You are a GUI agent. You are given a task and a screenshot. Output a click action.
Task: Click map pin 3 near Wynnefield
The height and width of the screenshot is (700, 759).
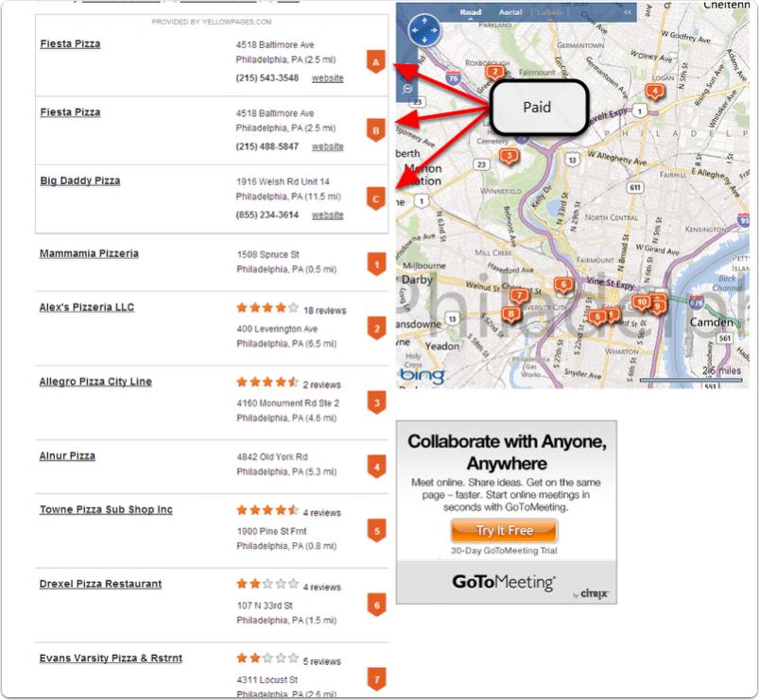(509, 156)
